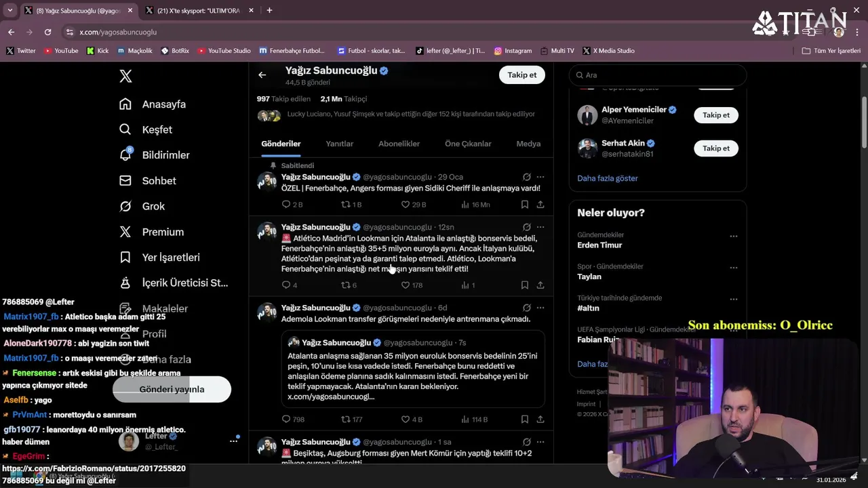Open the quoted Atalanta post card
The width and height of the screenshot is (868, 488).
pyautogui.click(x=413, y=369)
